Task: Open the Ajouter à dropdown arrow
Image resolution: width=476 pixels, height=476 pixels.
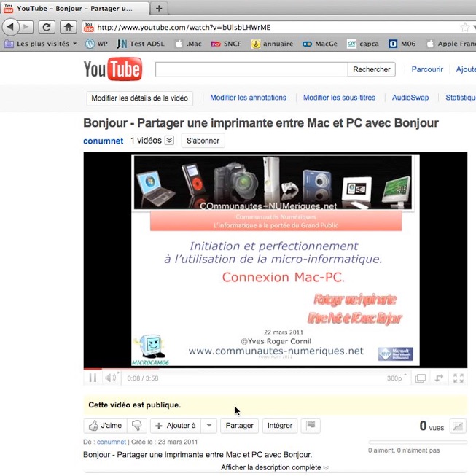Action: coord(209,426)
